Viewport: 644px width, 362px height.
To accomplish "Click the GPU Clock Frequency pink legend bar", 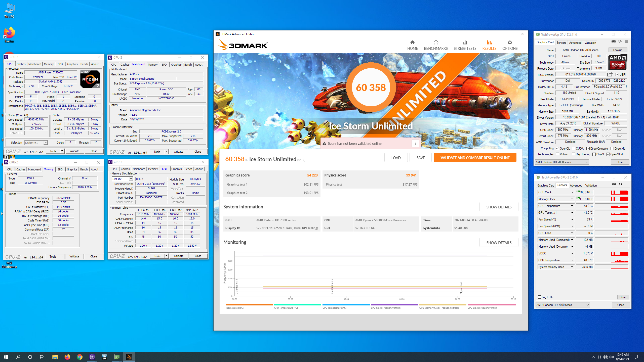I will tap(492, 305).
